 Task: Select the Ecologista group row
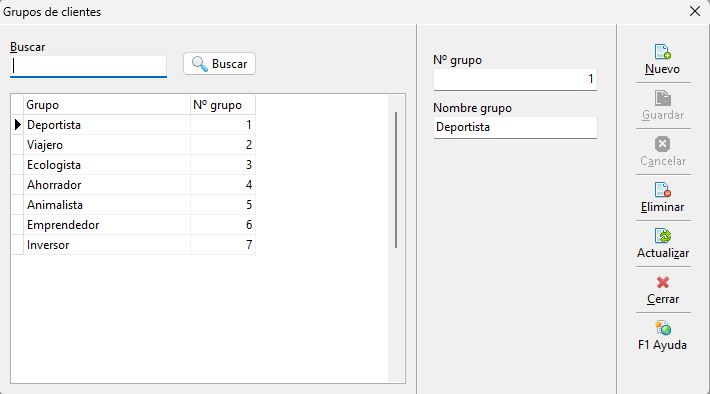click(134, 165)
